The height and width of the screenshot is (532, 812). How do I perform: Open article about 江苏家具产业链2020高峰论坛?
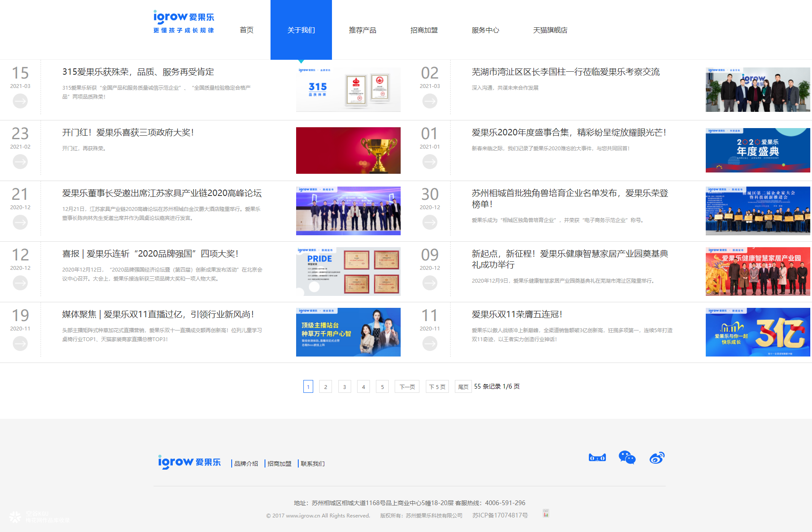click(x=162, y=193)
